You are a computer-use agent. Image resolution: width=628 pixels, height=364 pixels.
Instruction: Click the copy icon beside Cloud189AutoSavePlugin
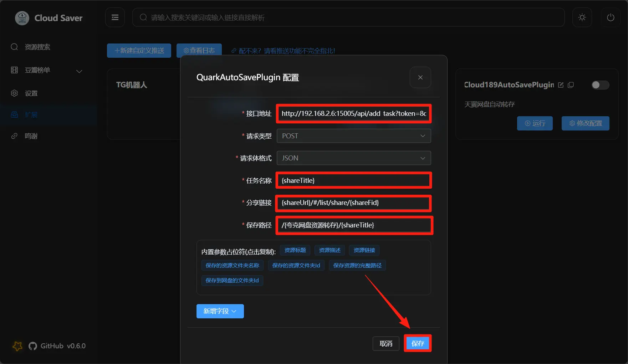571,85
